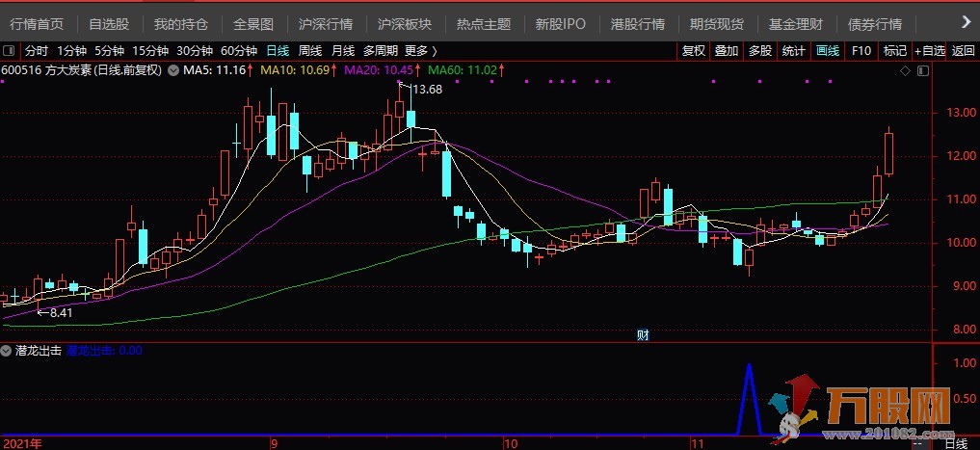
Task: Switch to 基金理财 tab
Action: tap(796, 24)
